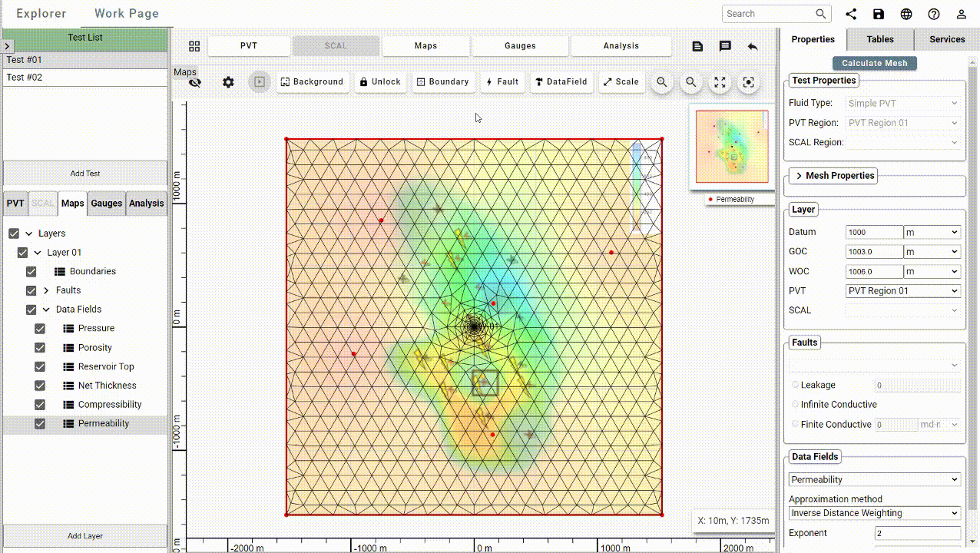Image resolution: width=980 pixels, height=553 pixels.
Task: Click the Unlock toolbar button
Action: click(x=380, y=82)
